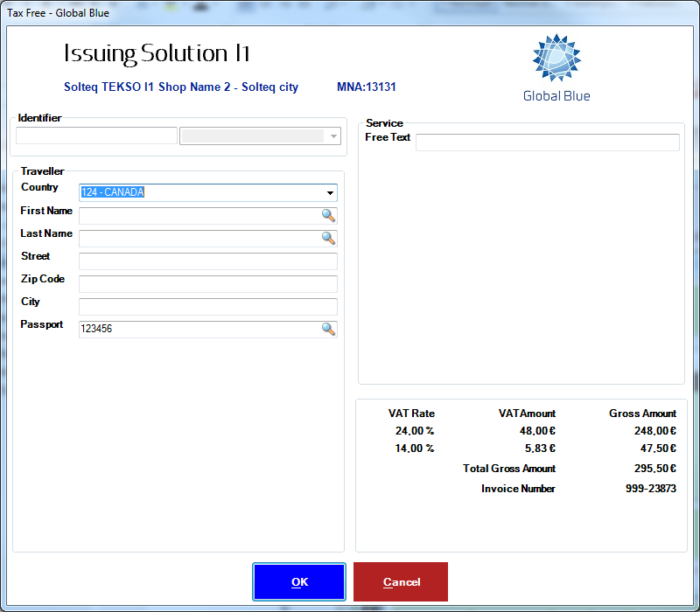Click the Invoice Number value 999-23873
This screenshot has width=700, height=612.
click(x=648, y=489)
